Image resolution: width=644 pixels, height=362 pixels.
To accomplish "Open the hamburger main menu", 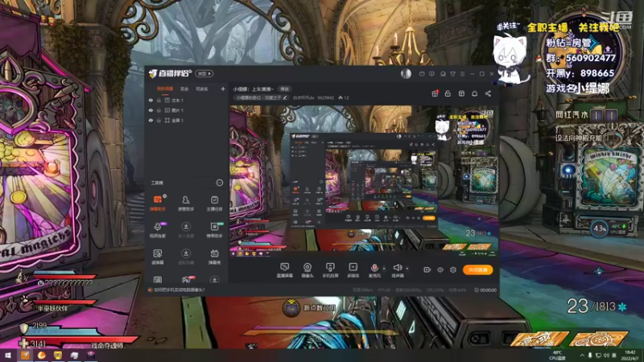I will tap(462, 74).
